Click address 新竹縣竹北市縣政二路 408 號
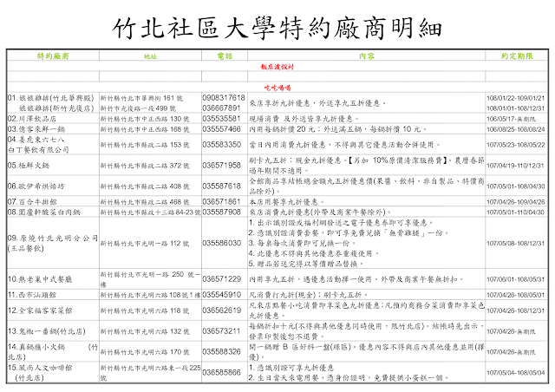The width and height of the screenshot is (555, 392). [x=145, y=186]
